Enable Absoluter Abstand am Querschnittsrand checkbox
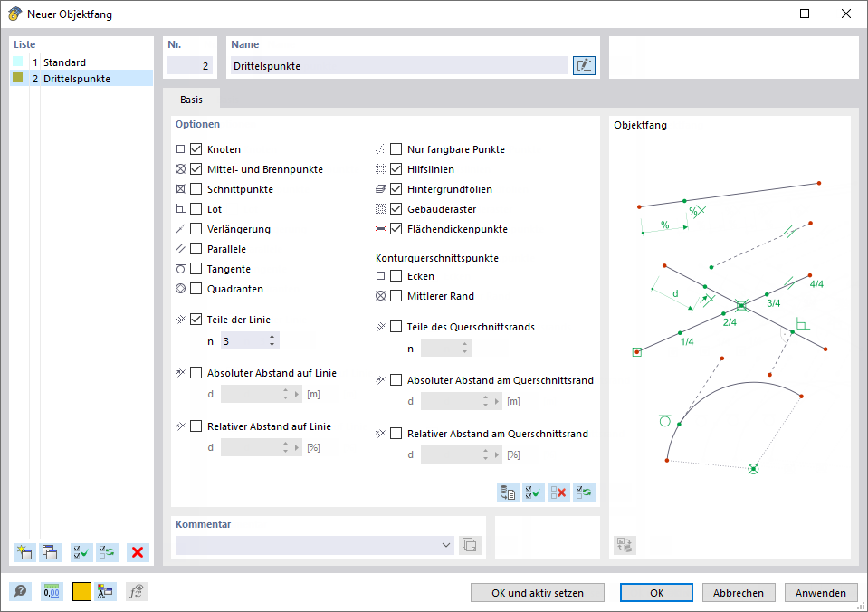 [396, 380]
